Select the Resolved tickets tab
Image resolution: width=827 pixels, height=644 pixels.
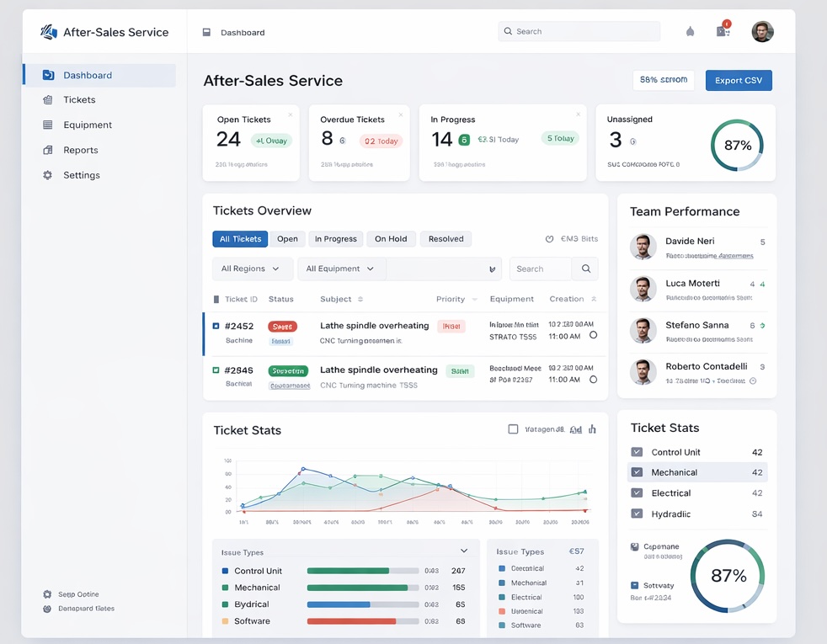pyautogui.click(x=446, y=239)
